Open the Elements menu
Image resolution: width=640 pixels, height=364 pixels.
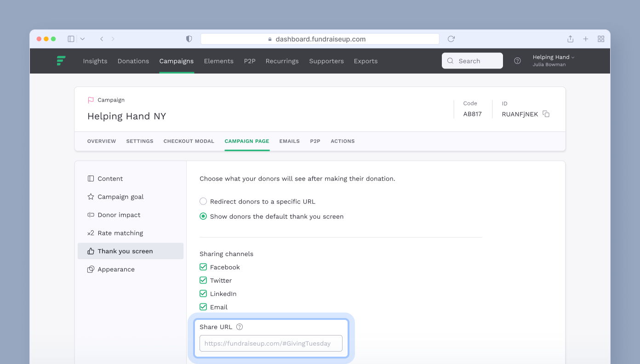click(x=219, y=61)
